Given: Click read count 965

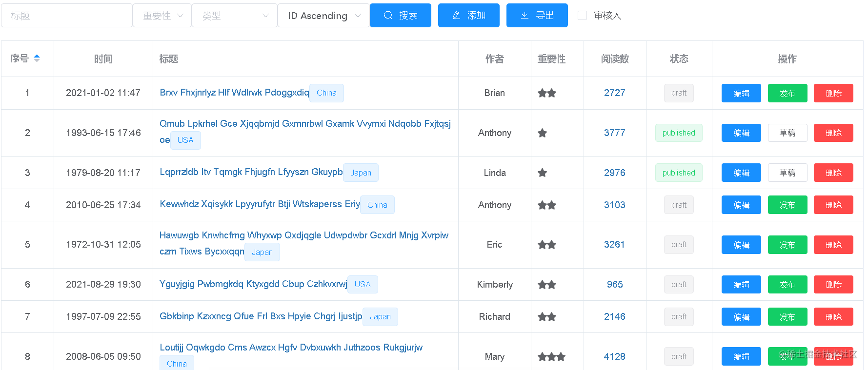Looking at the screenshot, I should [x=615, y=285].
